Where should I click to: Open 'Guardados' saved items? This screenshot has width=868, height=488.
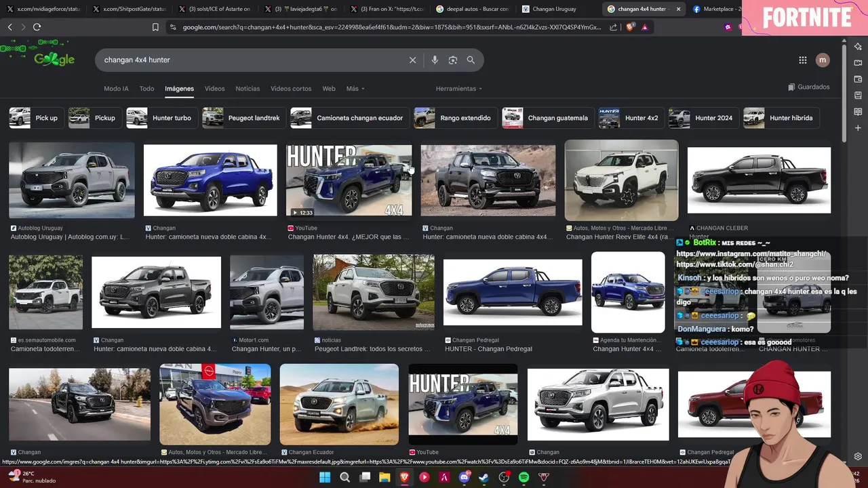[x=809, y=87]
